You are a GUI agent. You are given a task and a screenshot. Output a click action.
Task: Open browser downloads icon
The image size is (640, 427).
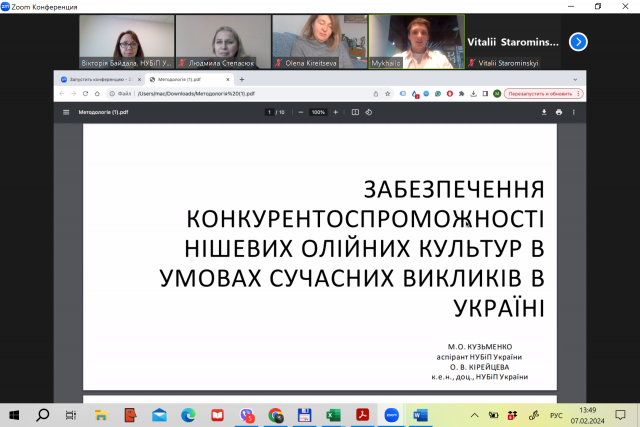[x=473, y=93]
